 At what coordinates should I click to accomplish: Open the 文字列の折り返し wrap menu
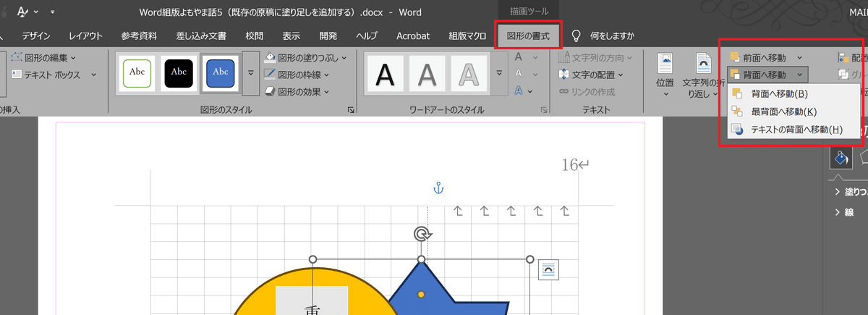coord(702,75)
